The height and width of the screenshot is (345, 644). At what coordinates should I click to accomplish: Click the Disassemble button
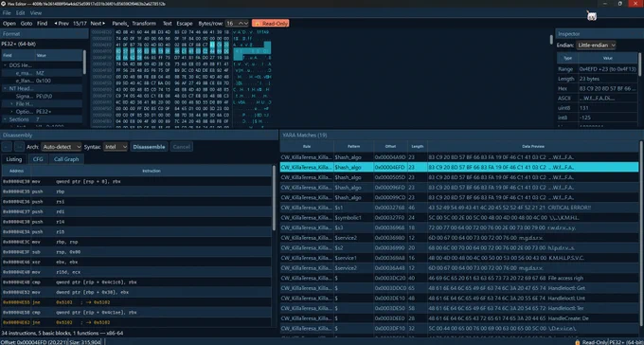[149, 147]
